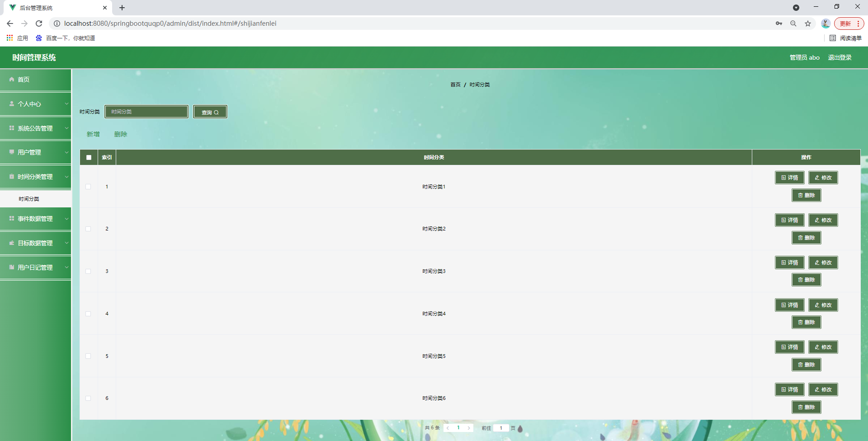Click the magnifier icon inside 查询 button
Image resolution: width=868 pixels, height=441 pixels.
point(217,112)
